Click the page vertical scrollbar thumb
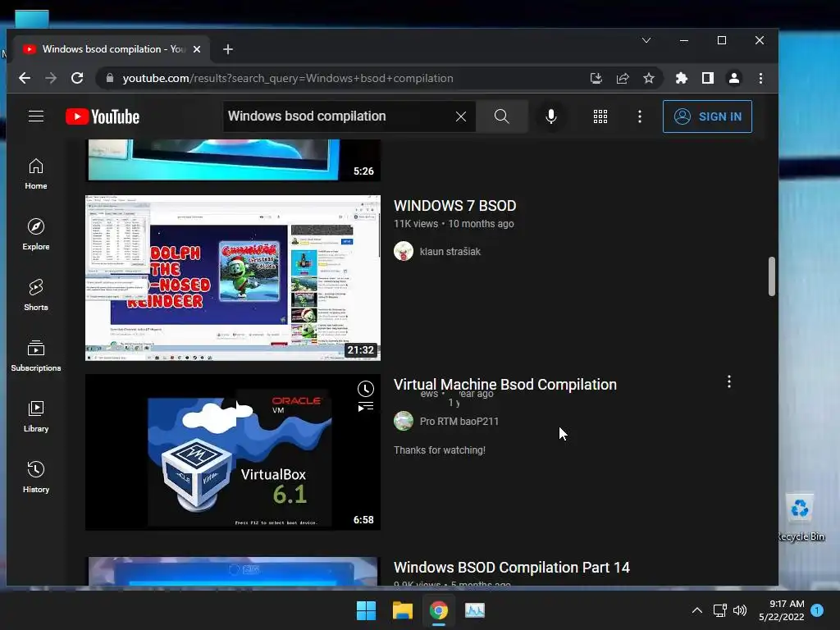840x630 pixels. click(771, 276)
